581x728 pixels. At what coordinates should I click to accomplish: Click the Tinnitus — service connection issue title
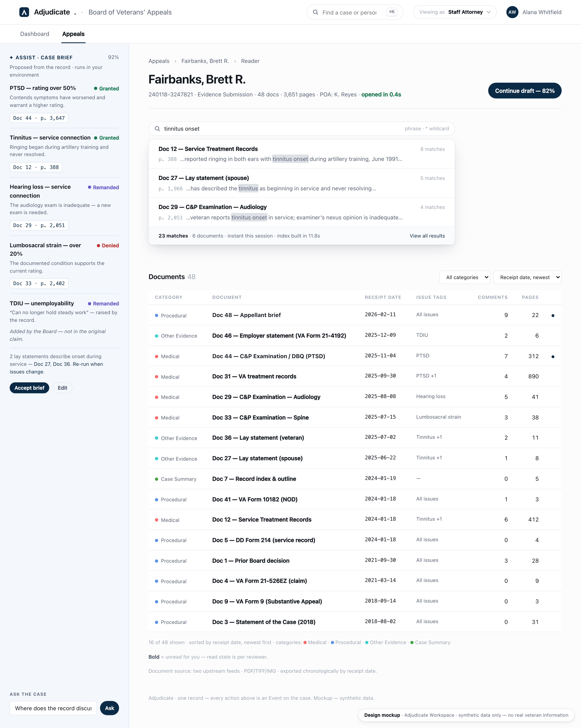click(x=50, y=137)
